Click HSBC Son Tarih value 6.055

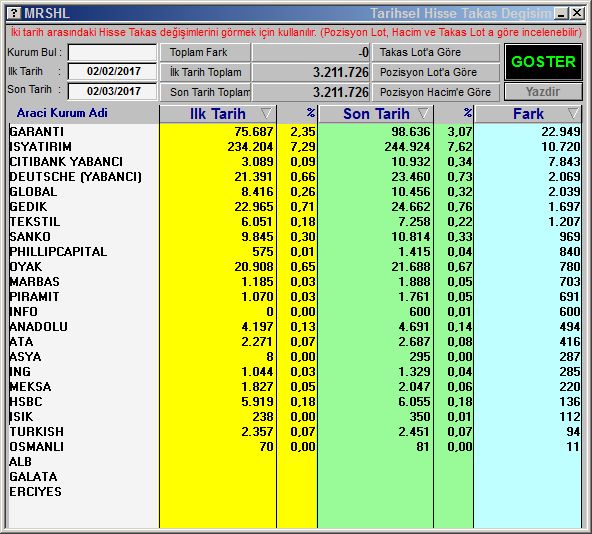pyautogui.click(x=414, y=402)
